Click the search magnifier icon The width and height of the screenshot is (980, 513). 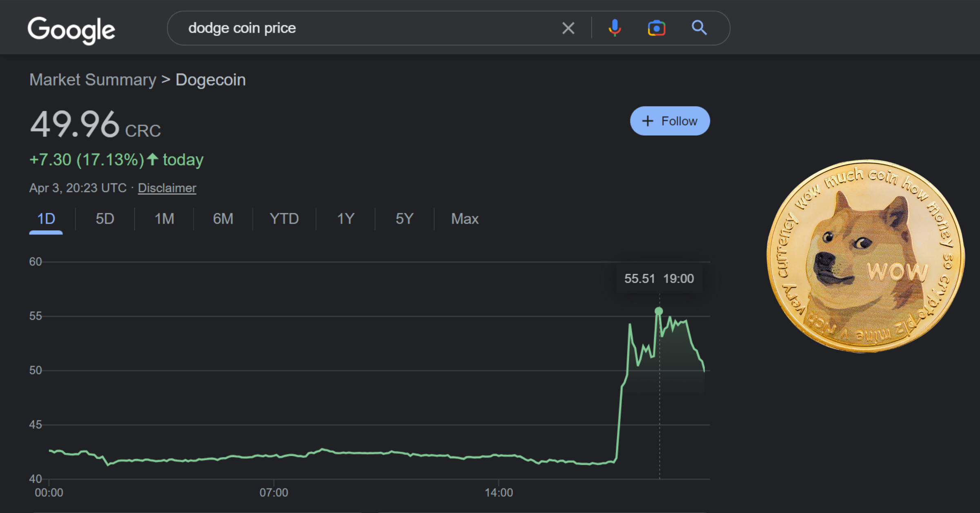pos(699,28)
